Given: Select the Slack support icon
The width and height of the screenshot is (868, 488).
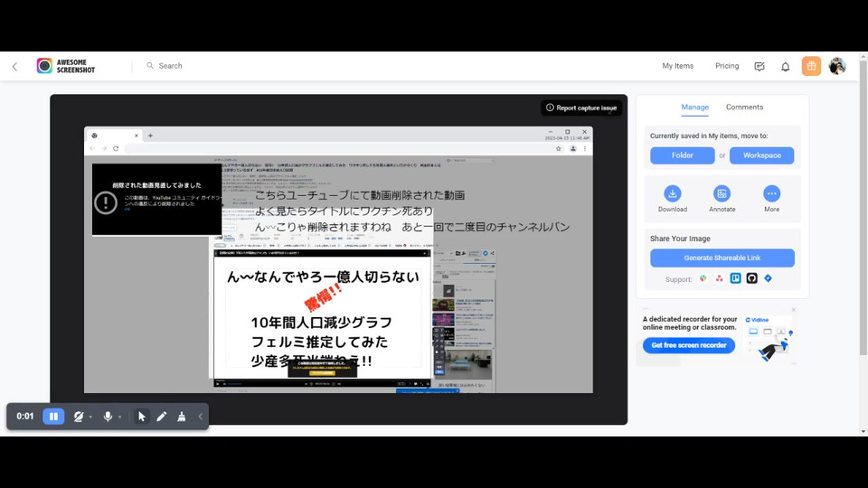Looking at the screenshot, I should pos(703,278).
